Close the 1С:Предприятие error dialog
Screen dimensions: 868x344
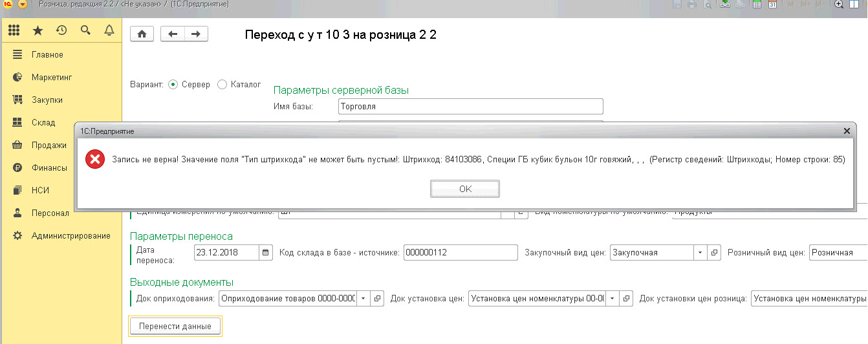tap(847, 131)
